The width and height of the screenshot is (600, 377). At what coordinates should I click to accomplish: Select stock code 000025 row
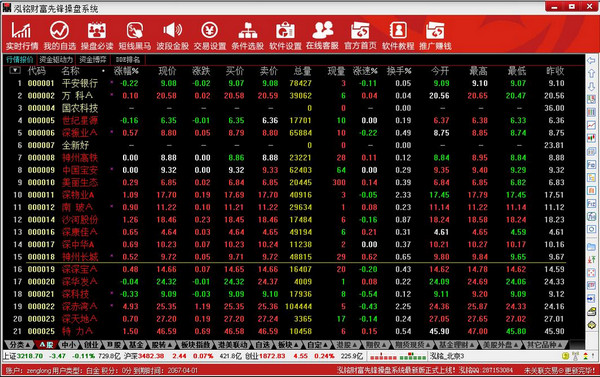click(289, 331)
